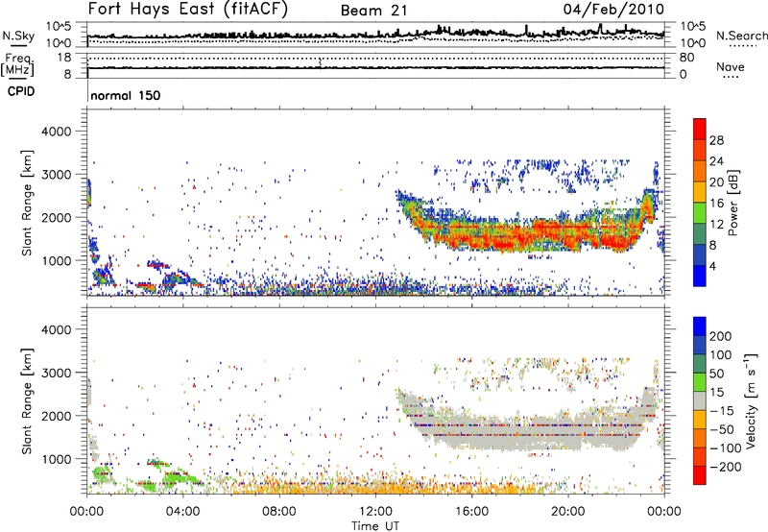Pick the yellow segment of the power colorbar
This screenshot has width=768, height=532.
click(700, 192)
